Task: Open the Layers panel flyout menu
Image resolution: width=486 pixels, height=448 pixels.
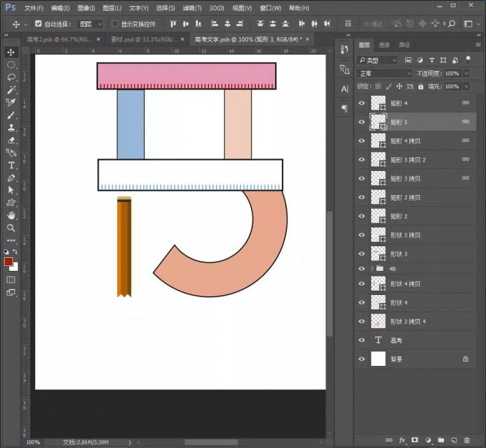Action: (478, 45)
